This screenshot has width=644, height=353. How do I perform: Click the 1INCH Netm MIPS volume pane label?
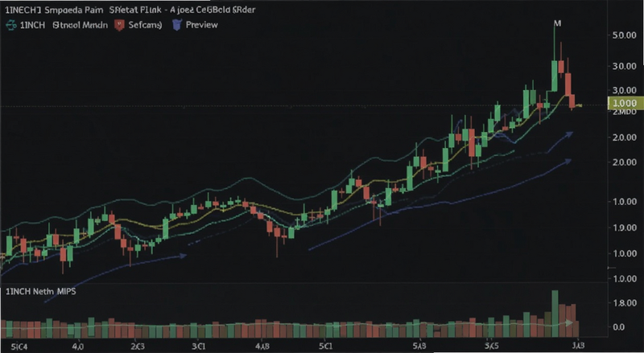41,291
